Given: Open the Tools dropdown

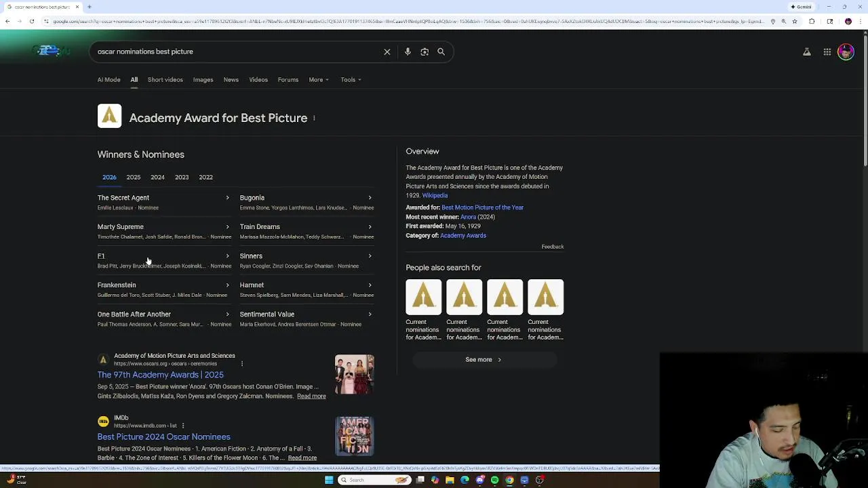Looking at the screenshot, I should [x=351, y=80].
